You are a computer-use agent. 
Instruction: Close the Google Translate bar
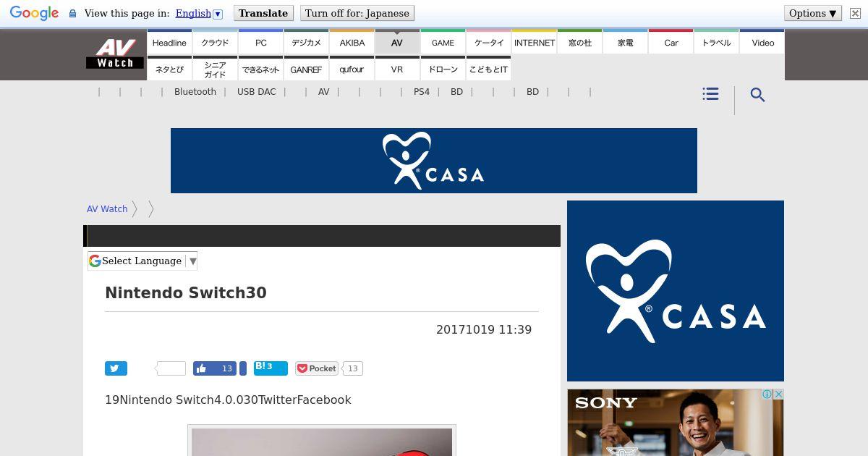855,13
